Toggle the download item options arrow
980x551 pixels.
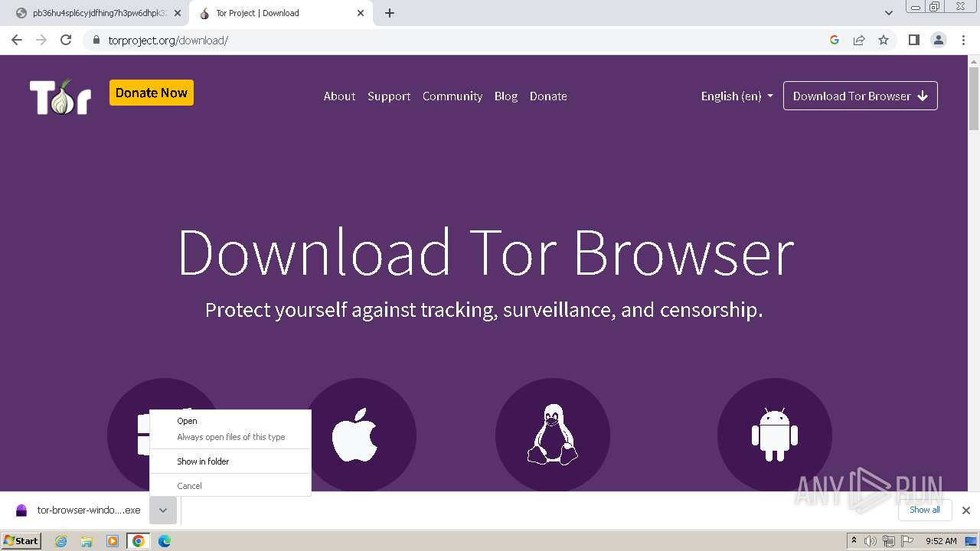tap(163, 510)
